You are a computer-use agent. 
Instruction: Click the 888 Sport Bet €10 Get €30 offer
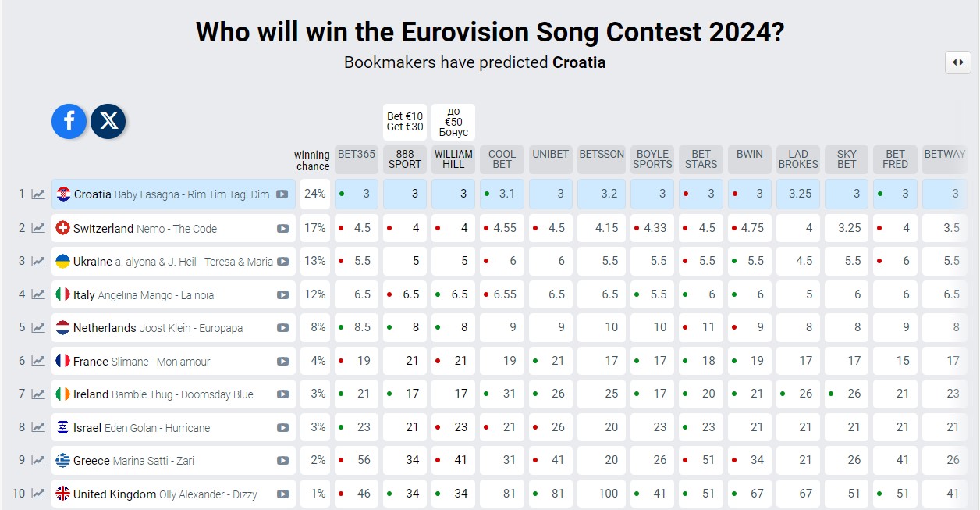pos(405,122)
